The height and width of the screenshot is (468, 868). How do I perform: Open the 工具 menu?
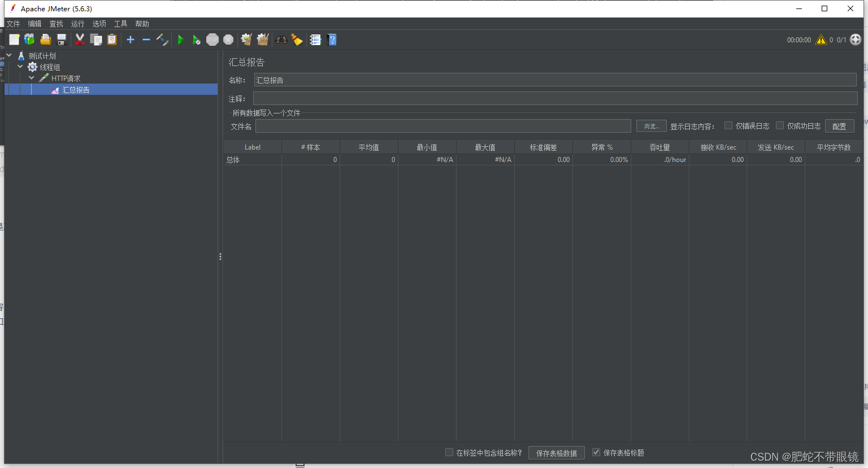[120, 24]
